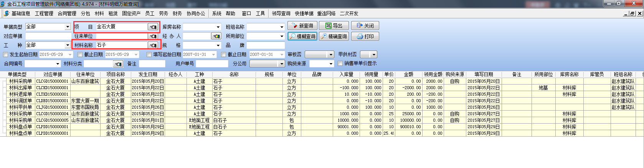The image size is (644, 168).
Task: Click the 材料分类 picker icon
Action: (x=118, y=64)
